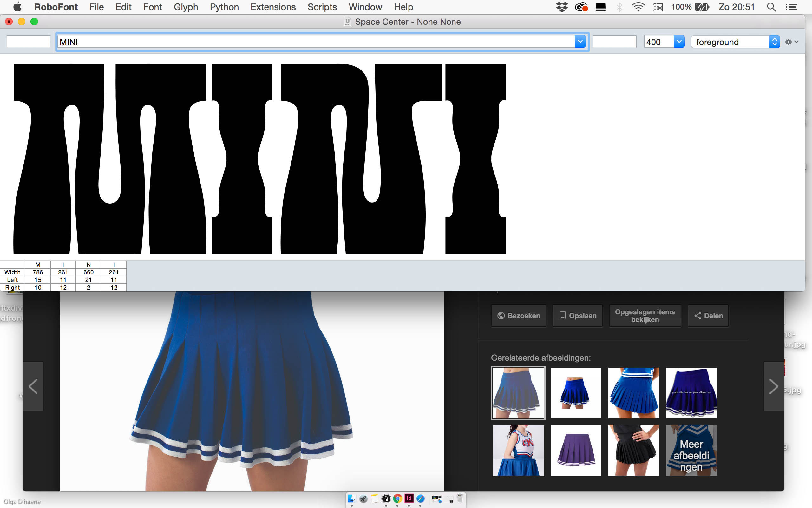Click the after-text input field
Image resolution: width=812 pixels, height=508 pixels.
click(614, 42)
